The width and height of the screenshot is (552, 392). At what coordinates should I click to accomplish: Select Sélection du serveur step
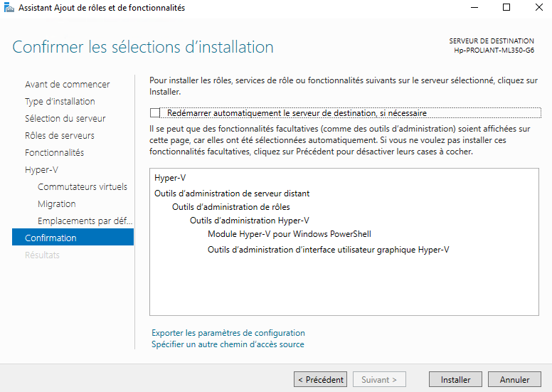pyautogui.click(x=65, y=119)
